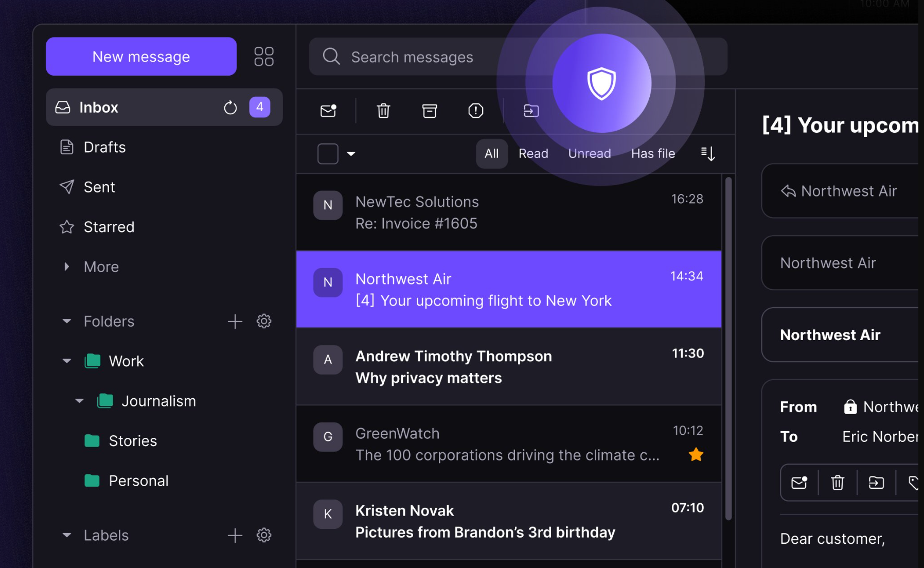Click the Search messages field
Viewport: 924px width, 568px height.
click(518, 57)
